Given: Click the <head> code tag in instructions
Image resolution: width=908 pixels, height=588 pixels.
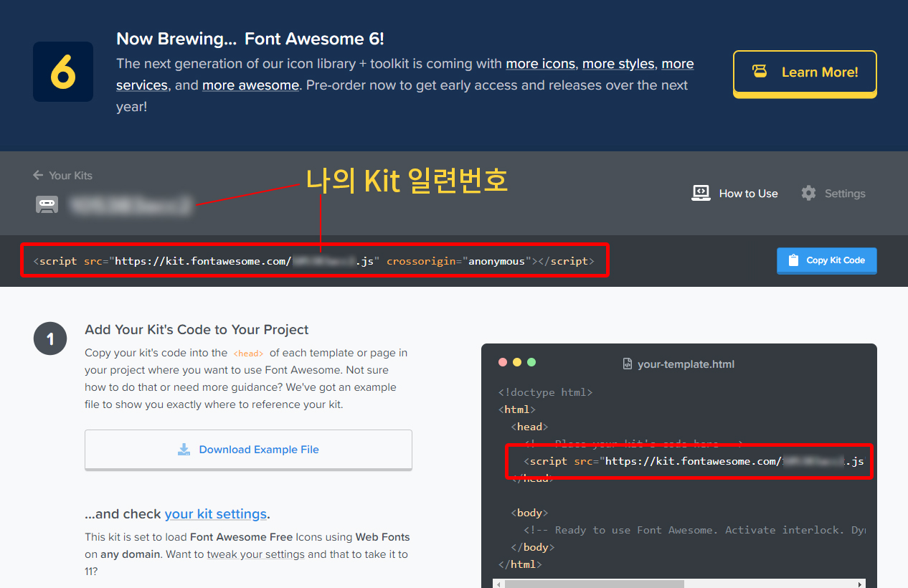Looking at the screenshot, I should tap(248, 354).
